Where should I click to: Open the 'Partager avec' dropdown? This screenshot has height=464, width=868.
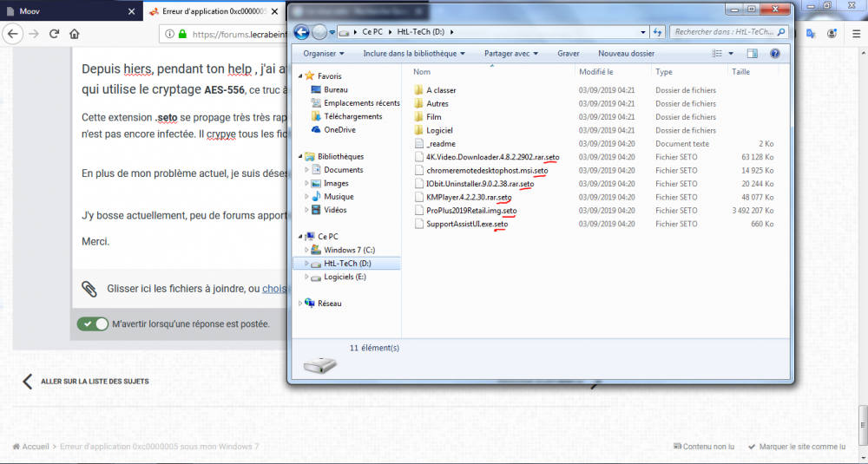click(x=511, y=54)
